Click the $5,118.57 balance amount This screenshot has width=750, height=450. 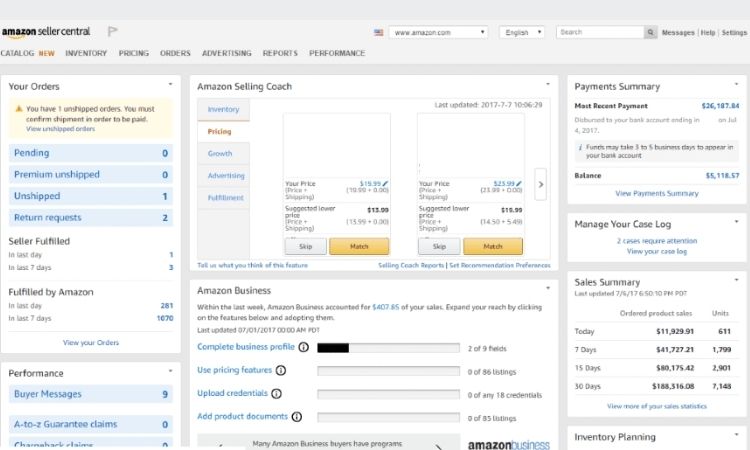(x=722, y=176)
